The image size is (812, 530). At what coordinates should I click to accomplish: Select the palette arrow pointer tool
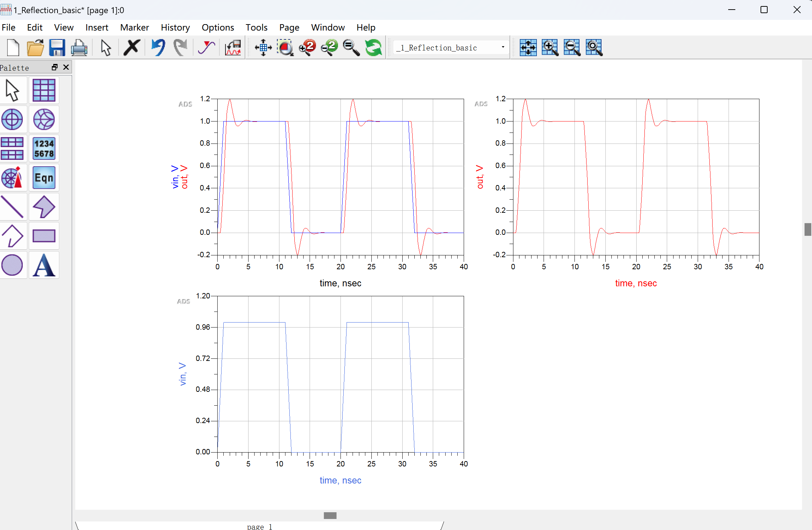[13, 90]
